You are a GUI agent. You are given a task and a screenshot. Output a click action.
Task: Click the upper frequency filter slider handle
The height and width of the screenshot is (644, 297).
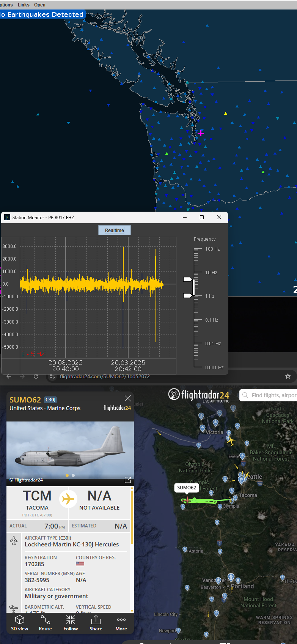pos(188,279)
